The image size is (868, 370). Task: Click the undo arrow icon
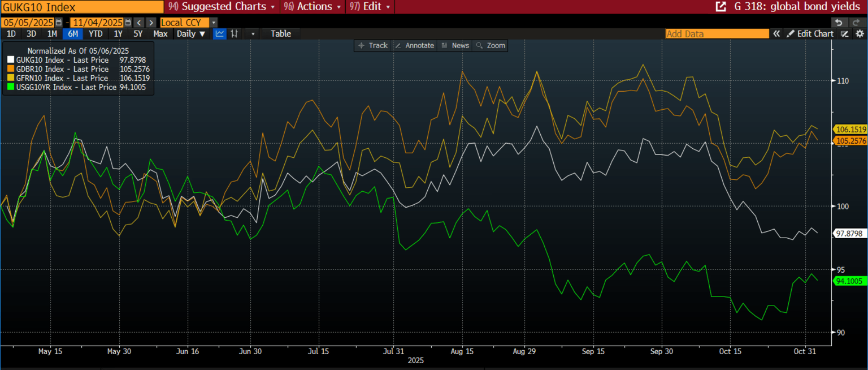[839, 23]
